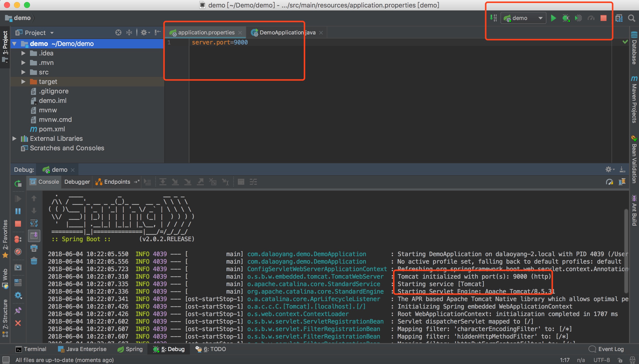Open the Maven Projects side panel
Screen dimensions: 639x364
click(634, 100)
